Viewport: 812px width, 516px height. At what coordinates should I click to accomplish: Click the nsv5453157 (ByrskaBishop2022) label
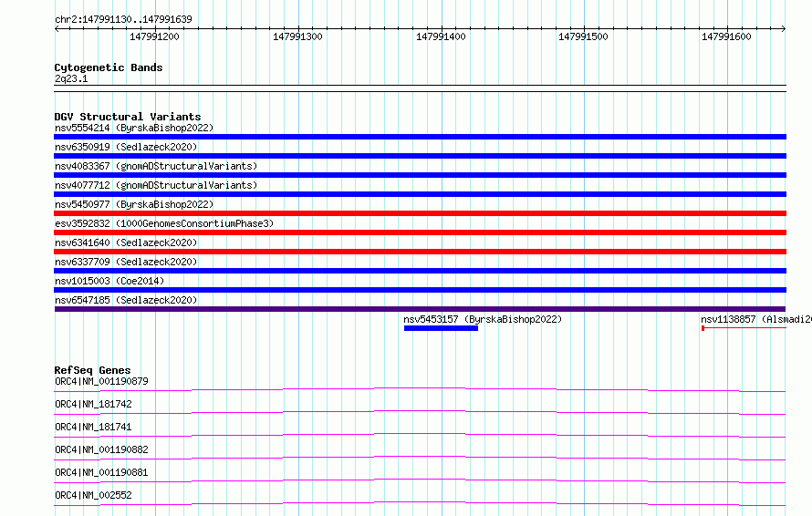coord(483,319)
